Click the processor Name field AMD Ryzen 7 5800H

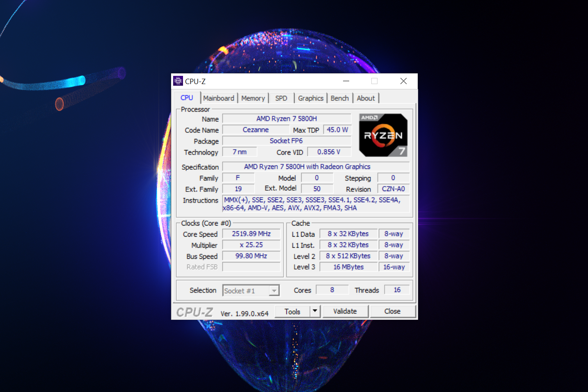(x=287, y=119)
